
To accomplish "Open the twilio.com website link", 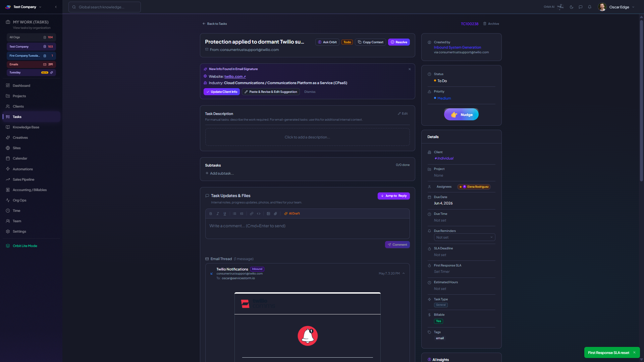I will click(235, 76).
